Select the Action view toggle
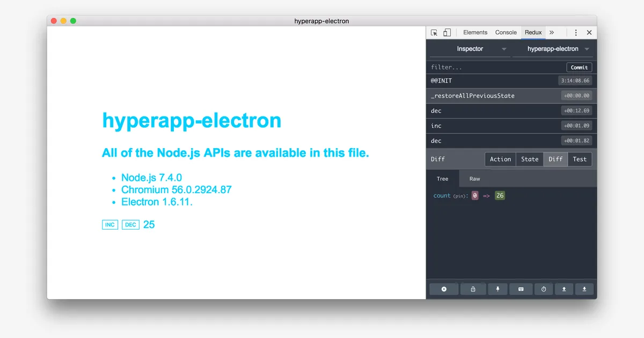Viewport: 644px width, 338px height. 501,159
